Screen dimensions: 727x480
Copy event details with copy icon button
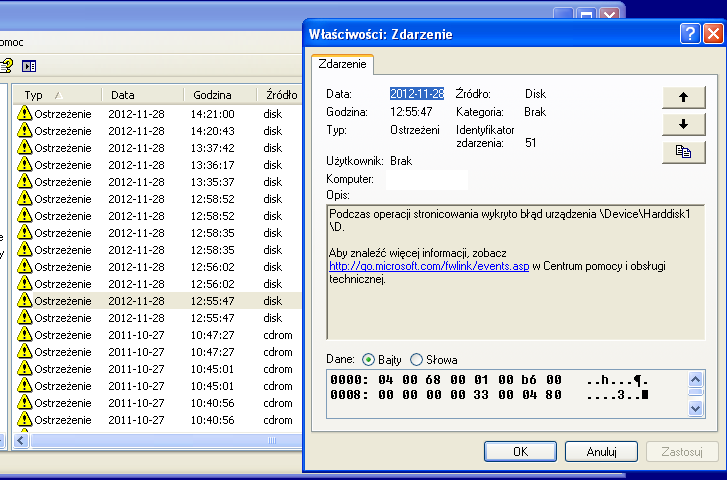click(x=683, y=152)
